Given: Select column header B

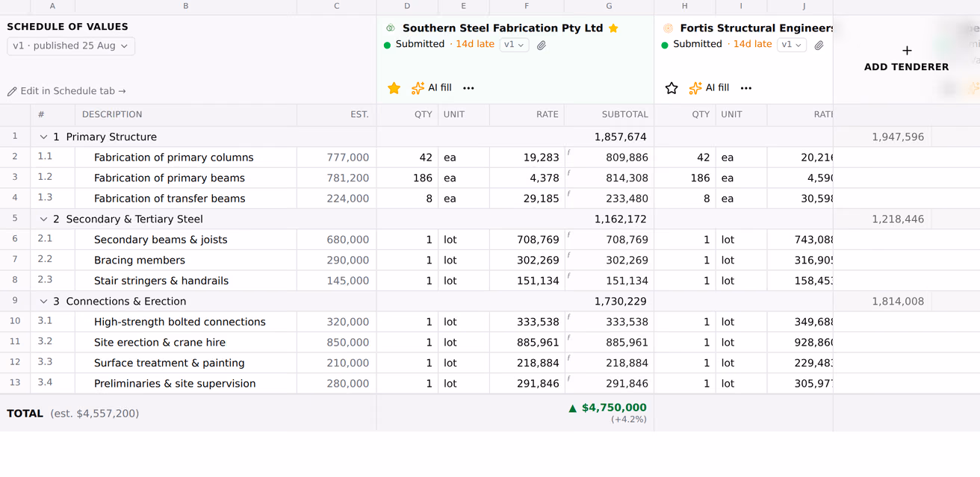Looking at the screenshot, I should click(x=186, y=6).
